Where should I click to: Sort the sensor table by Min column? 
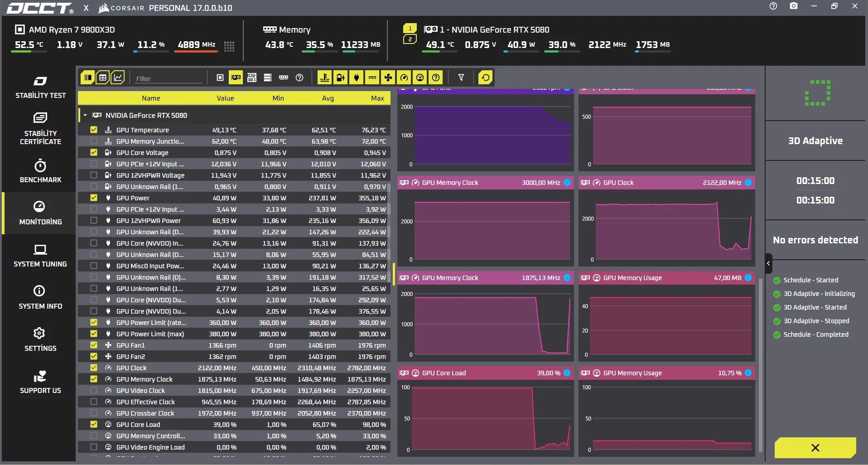pyautogui.click(x=278, y=98)
